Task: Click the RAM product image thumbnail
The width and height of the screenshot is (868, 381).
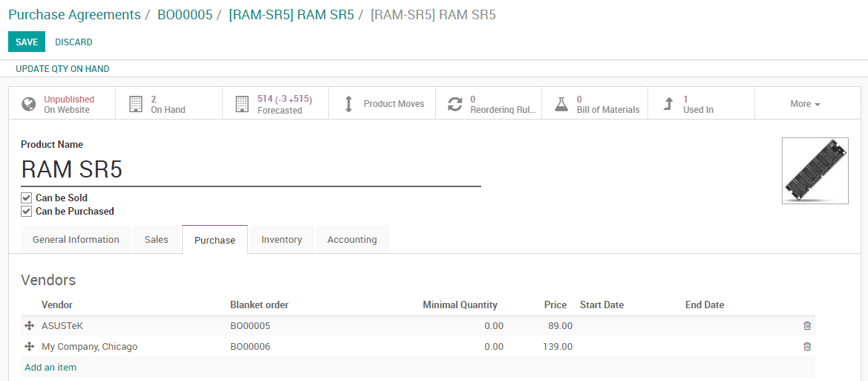Action: pyautogui.click(x=815, y=171)
